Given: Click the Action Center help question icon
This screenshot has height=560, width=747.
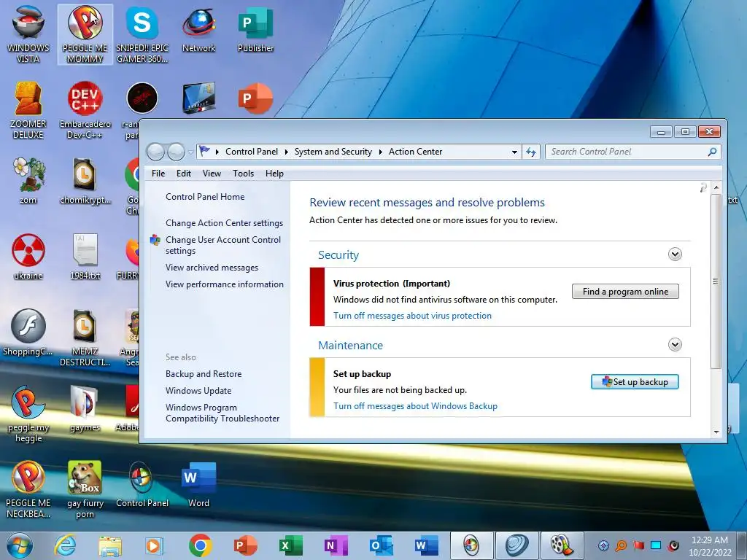Looking at the screenshot, I should pyautogui.click(x=703, y=187).
